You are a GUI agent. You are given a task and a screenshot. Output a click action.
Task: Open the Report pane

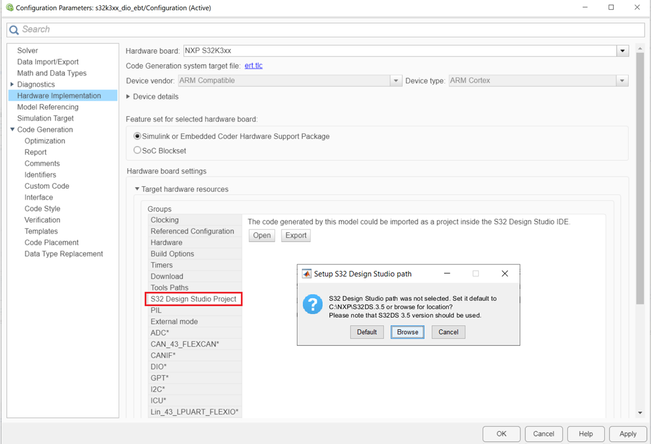point(35,152)
